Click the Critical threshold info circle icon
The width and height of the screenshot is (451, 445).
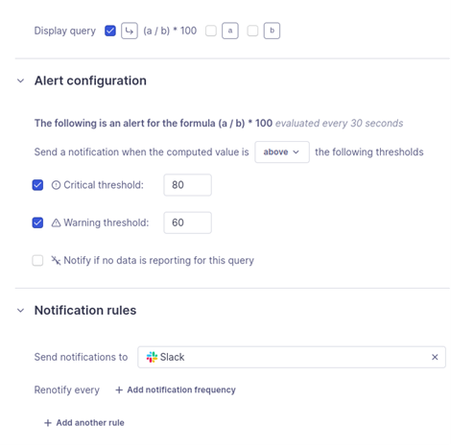tap(56, 185)
